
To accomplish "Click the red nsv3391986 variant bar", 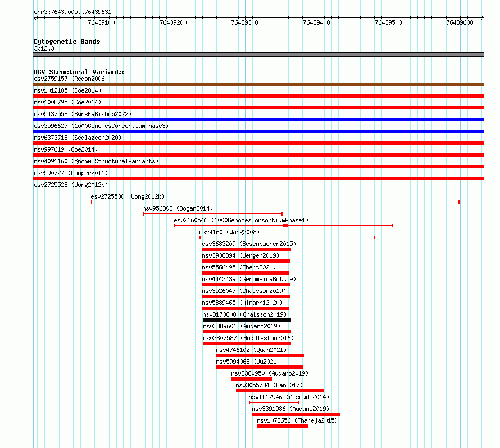I will pyautogui.click(x=296, y=414).
